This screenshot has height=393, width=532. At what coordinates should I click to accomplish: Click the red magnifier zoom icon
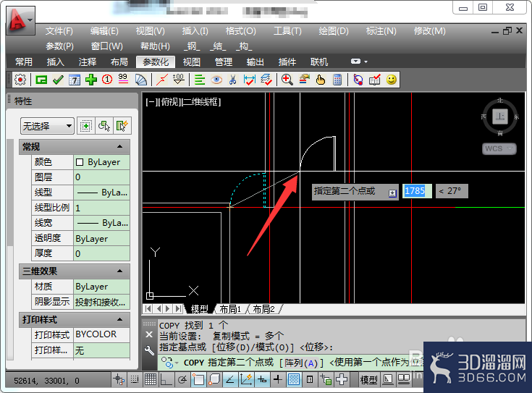coord(287,80)
